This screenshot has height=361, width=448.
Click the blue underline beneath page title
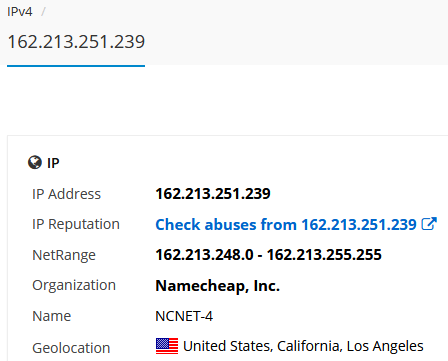click(76, 66)
